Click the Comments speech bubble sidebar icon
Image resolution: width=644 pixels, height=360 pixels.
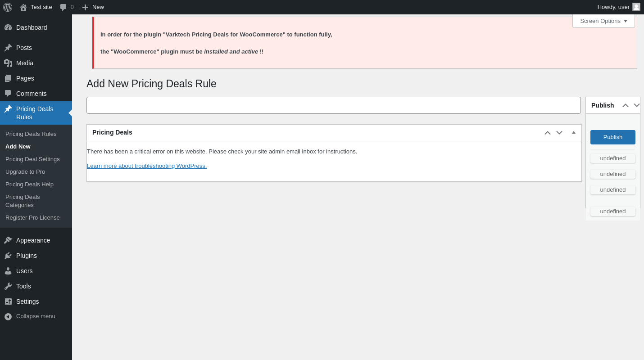click(8, 94)
